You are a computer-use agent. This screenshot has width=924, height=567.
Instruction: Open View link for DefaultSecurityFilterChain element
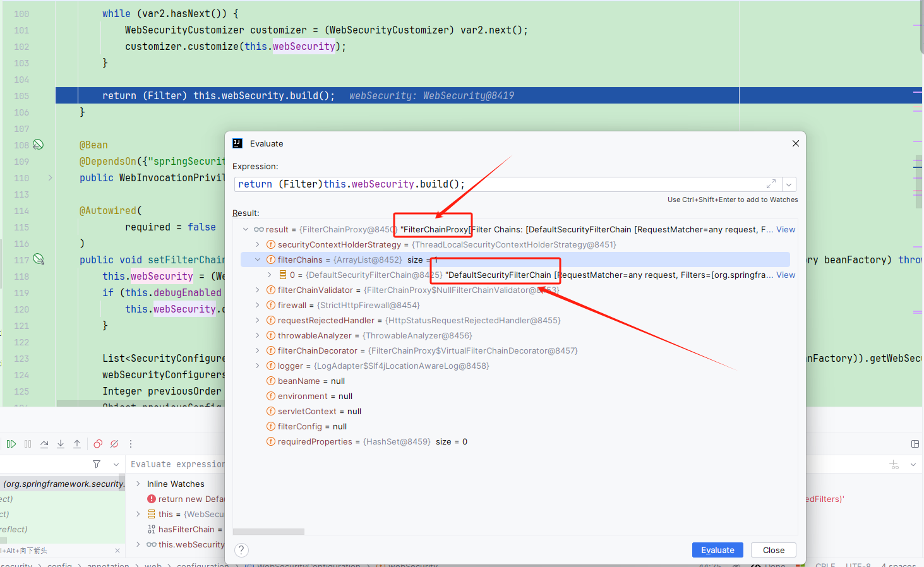[x=786, y=275]
